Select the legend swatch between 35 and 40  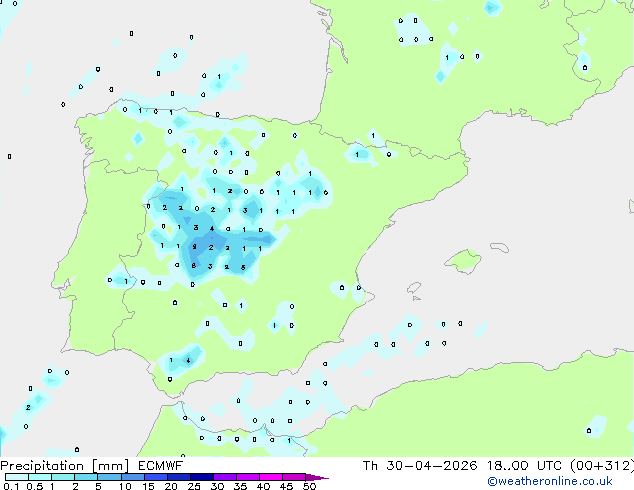[248, 477]
